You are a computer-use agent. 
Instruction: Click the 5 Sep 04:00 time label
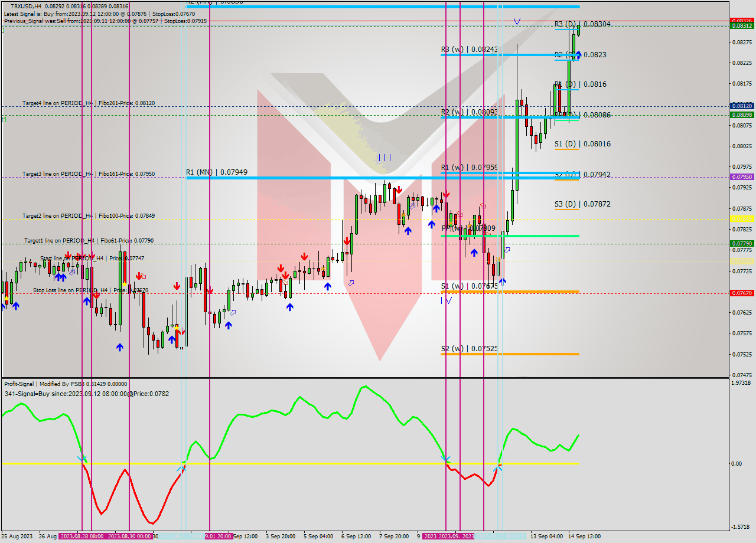tap(318, 536)
